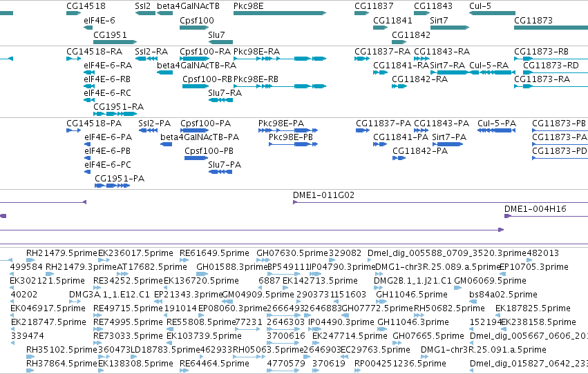Open the EC29763.5prime EST label
Image resolution: width=588 pixels, height=374 pixels.
[x=375, y=350]
